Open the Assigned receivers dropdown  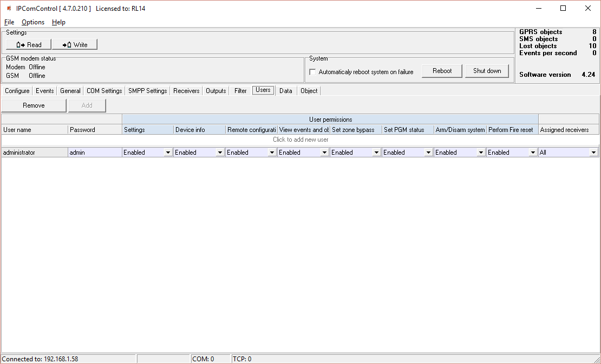593,153
